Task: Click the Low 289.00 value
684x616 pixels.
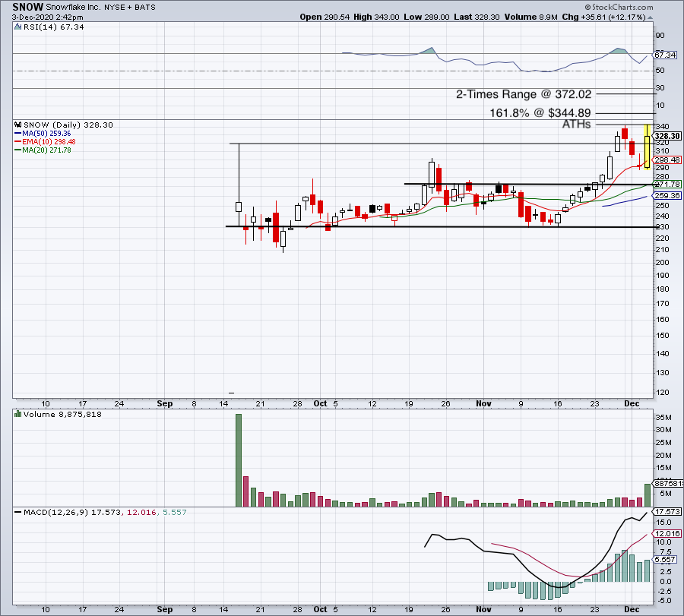Action: [x=426, y=17]
